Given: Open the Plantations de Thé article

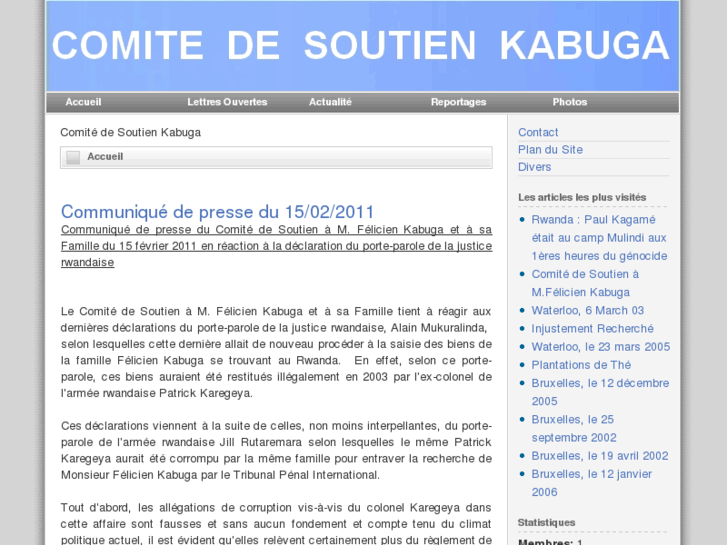Looking at the screenshot, I should tap(581, 365).
